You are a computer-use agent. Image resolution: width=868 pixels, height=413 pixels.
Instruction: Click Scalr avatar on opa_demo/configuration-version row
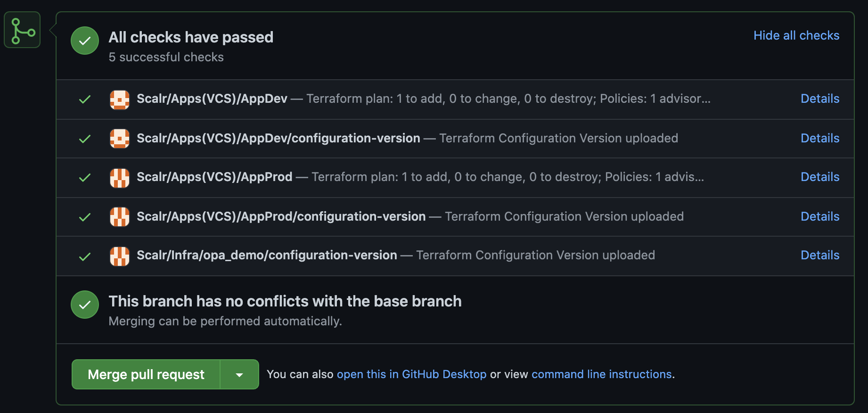tap(120, 256)
